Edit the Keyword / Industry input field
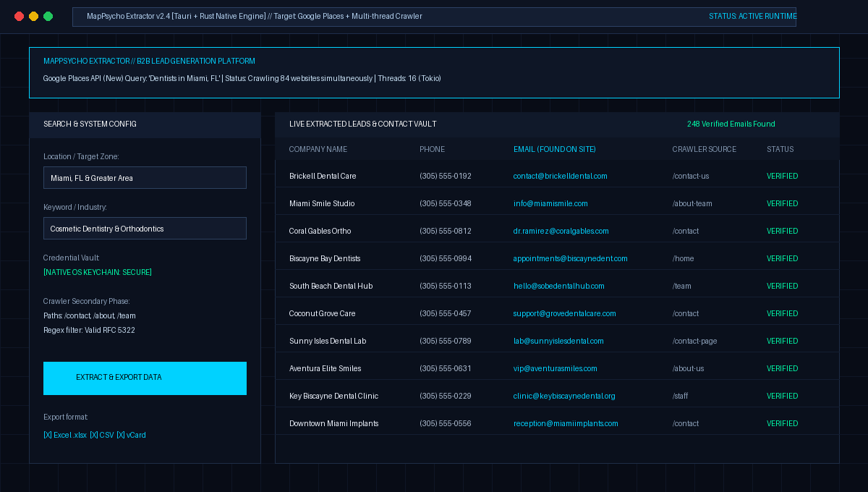 (145, 229)
